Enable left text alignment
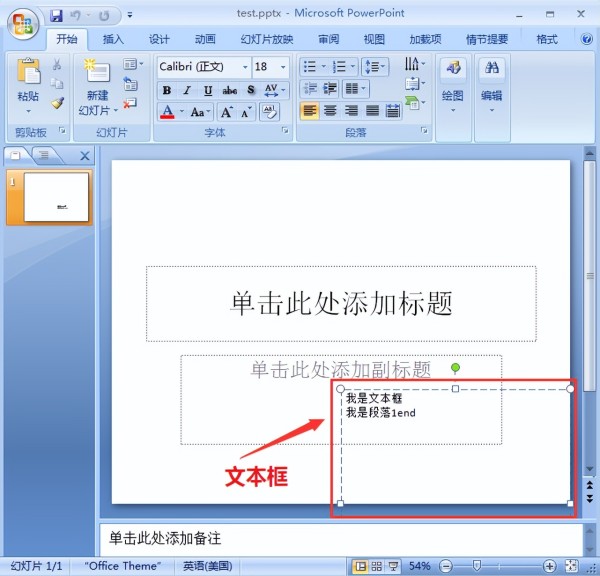 coord(310,111)
